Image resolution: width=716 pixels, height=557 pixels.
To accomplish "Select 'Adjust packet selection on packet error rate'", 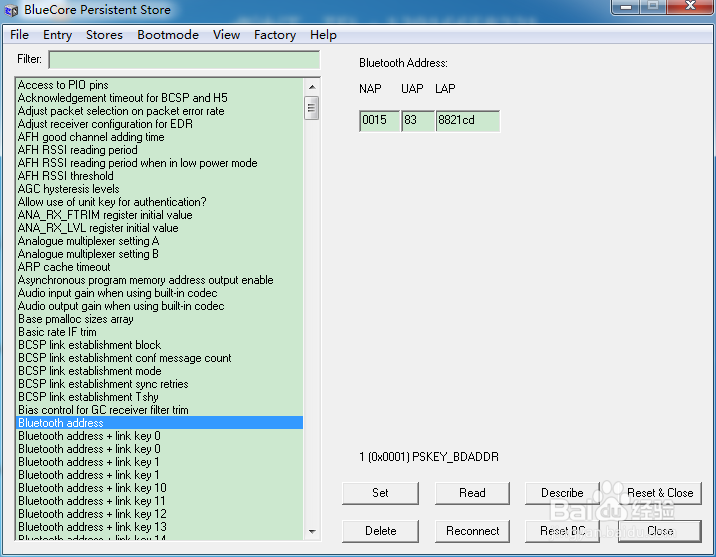I will 160,111.
